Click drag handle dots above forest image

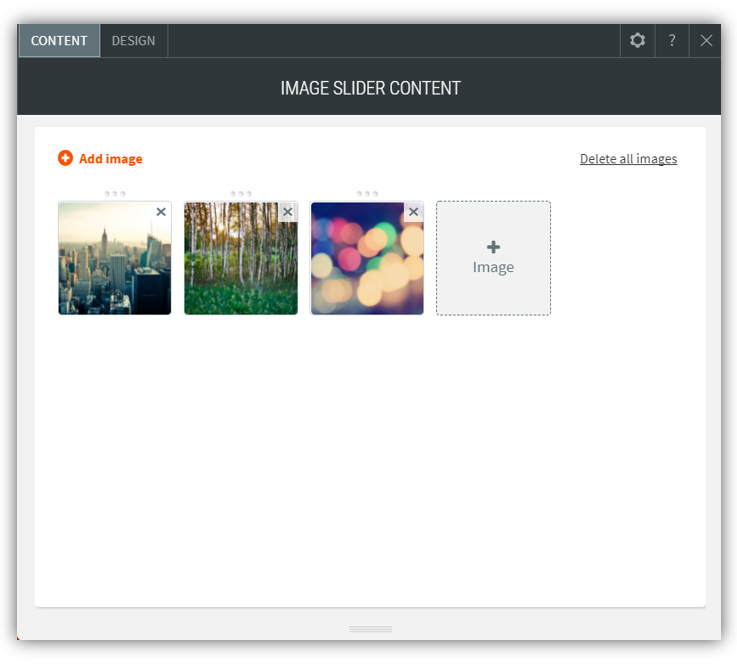(241, 194)
